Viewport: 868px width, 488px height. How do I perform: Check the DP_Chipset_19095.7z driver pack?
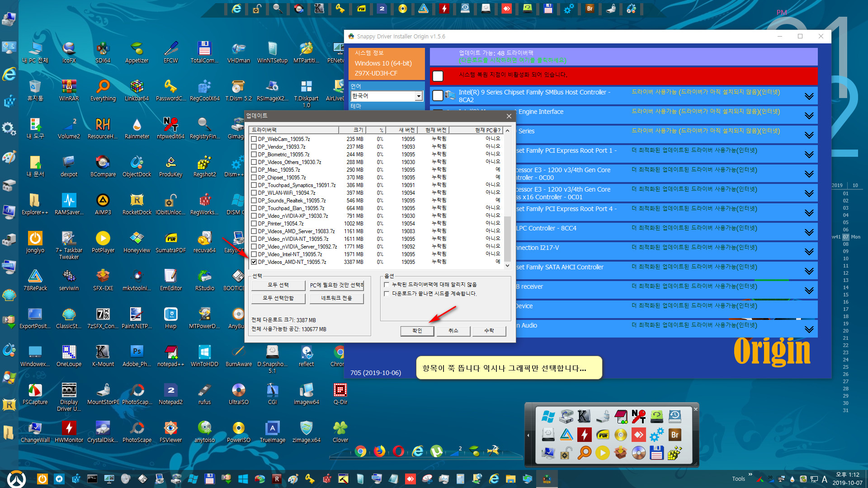coord(254,178)
